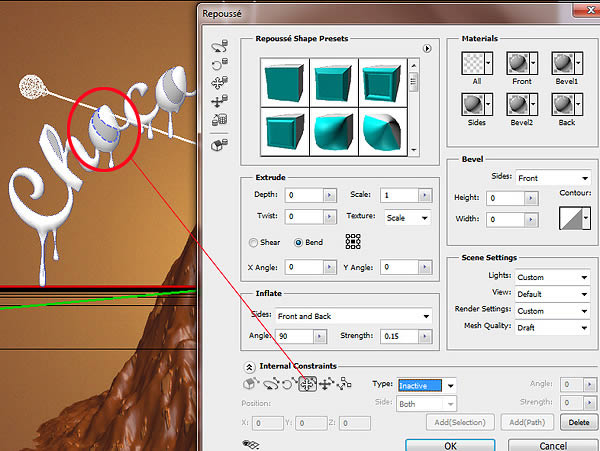Viewport: 600px width, 451px height.
Task: Select the constraint rotate tool icon
Action: pyautogui.click(x=271, y=384)
